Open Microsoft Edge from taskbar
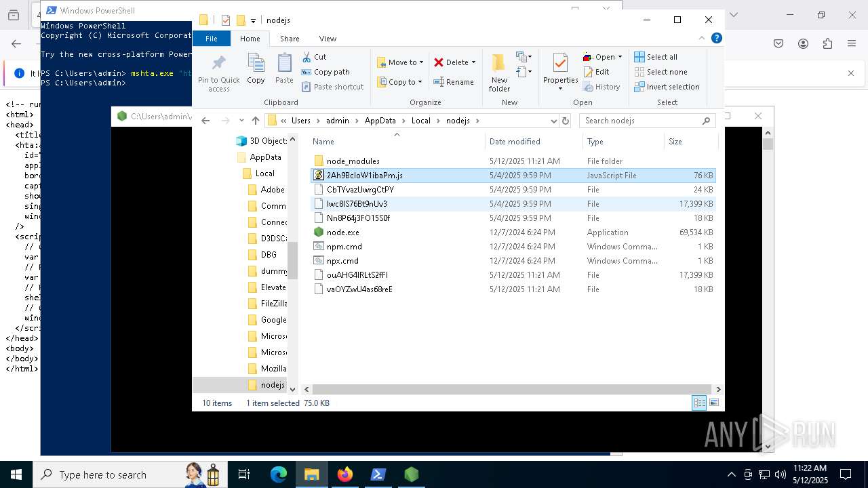 point(279,474)
